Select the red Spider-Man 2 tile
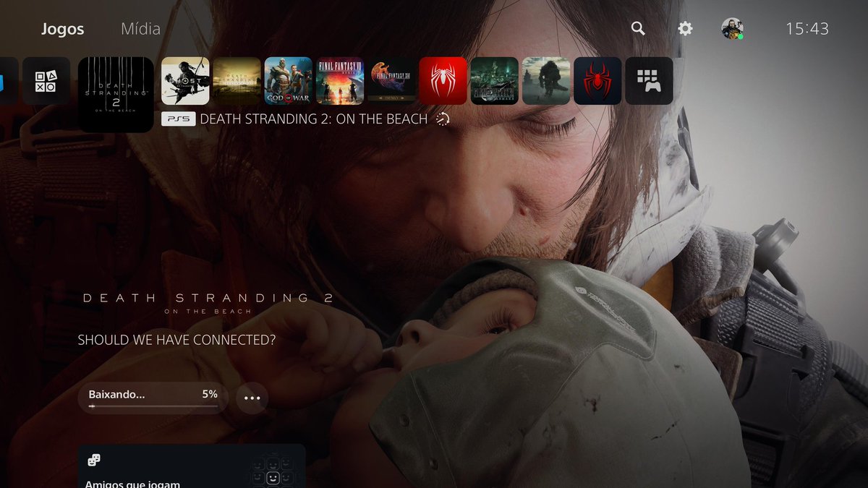This screenshot has height=488, width=868. (443, 81)
